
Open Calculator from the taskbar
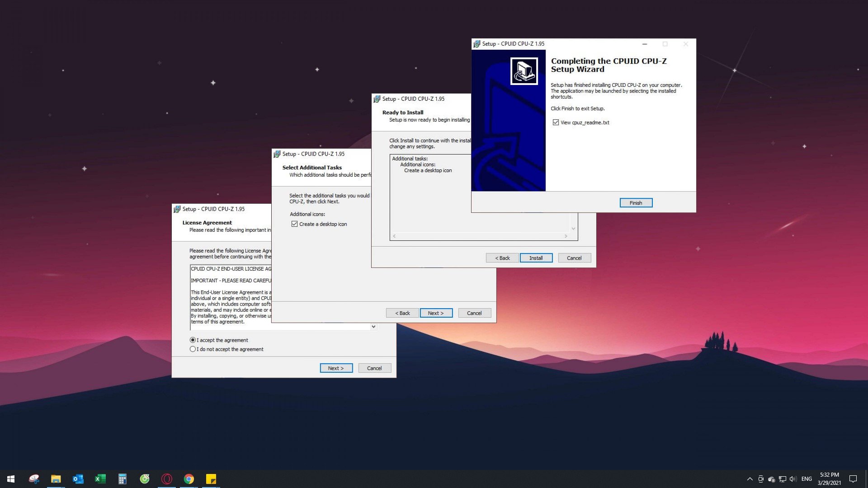[x=122, y=479]
